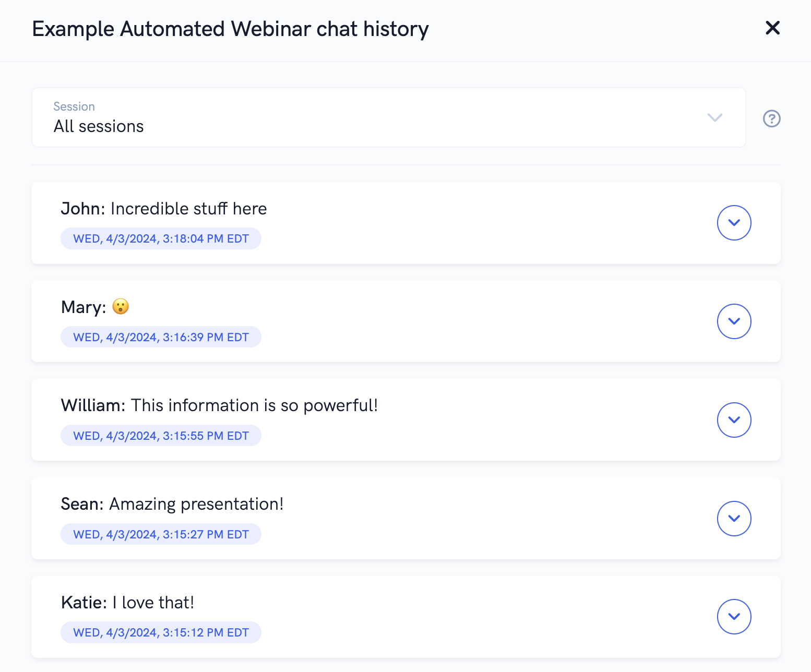The image size is (811, 672).
Task: Click the Session dropdown chevron arrow
Action: [x=714, y=117]
